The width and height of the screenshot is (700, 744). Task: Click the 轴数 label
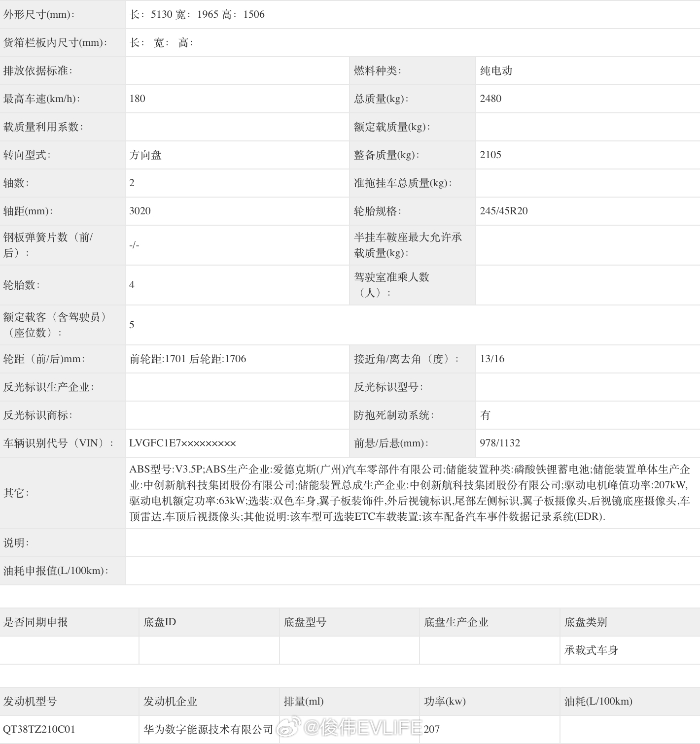[x=16, y=183]
